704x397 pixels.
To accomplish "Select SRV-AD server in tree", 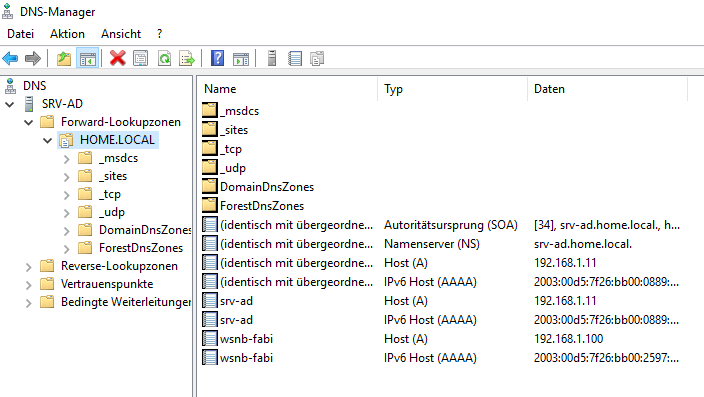I will pos(62,104).
